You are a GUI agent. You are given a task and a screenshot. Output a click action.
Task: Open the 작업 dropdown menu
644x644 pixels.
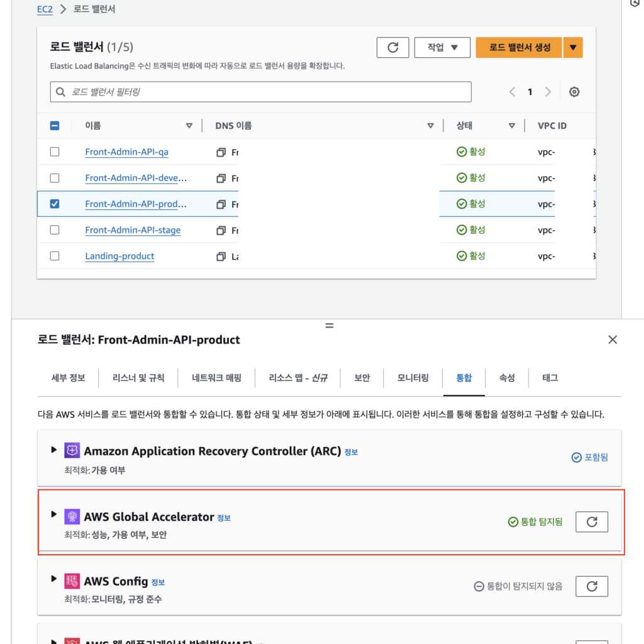coord(442,47)
